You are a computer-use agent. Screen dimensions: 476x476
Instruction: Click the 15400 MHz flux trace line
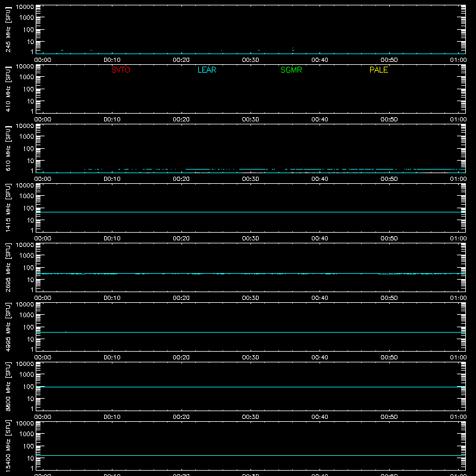coord(250,455)
